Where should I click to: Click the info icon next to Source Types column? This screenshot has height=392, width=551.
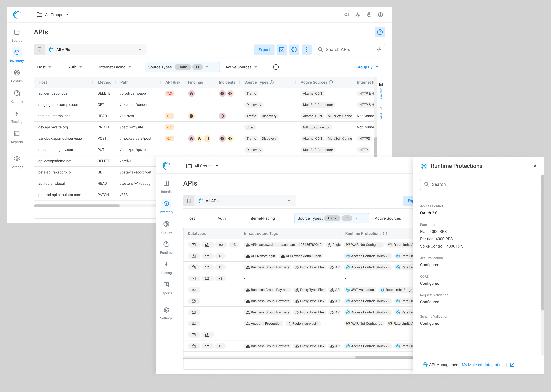point(272,82)
